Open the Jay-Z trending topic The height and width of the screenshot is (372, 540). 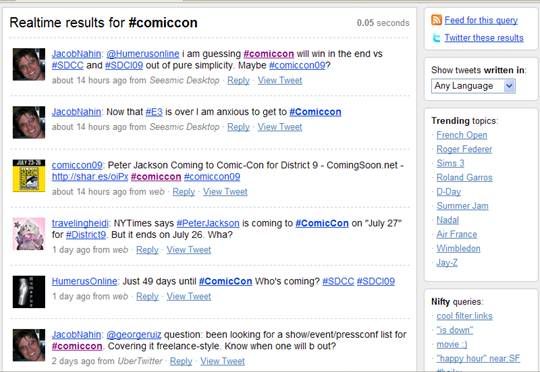[447, 263]
